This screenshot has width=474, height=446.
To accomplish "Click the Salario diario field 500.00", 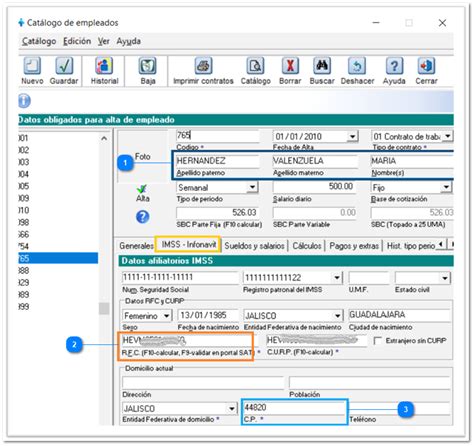I will point(314,186).
